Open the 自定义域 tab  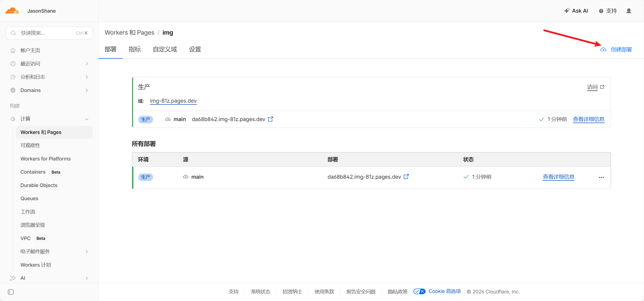tap(165, 49)
